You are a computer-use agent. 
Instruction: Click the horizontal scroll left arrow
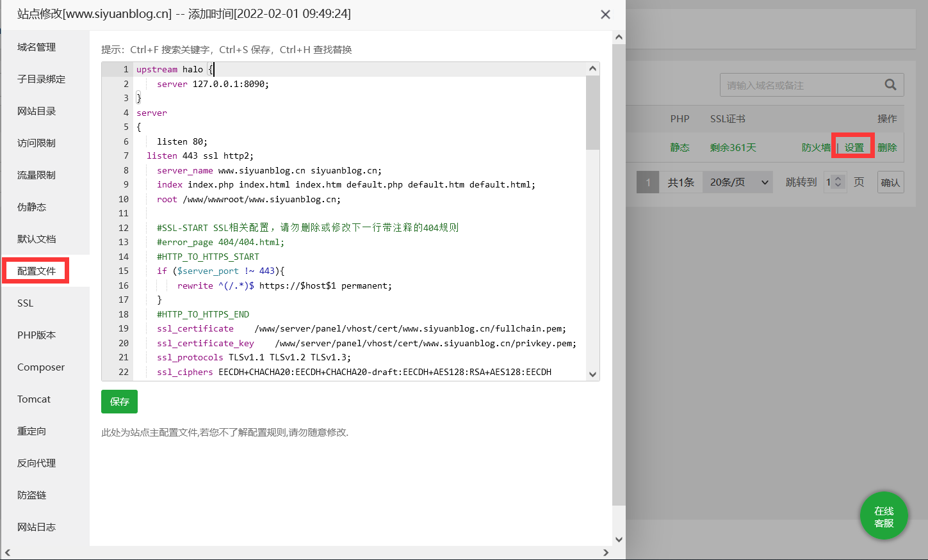[x=8, y=552]
